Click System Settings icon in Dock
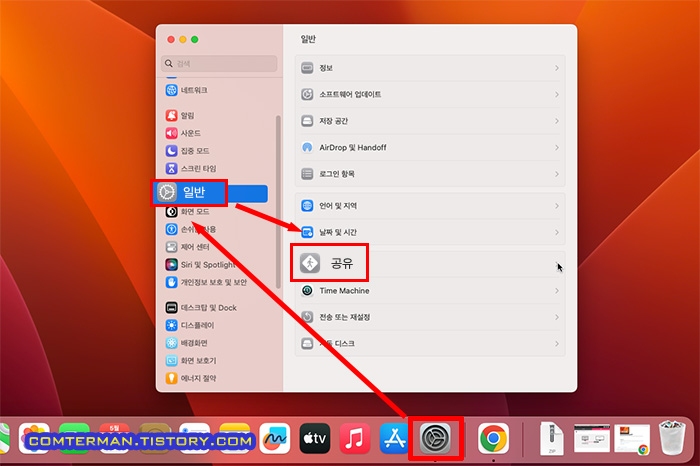Image resolution: width=700 pixels, height=466 pixels. point(435,438)
